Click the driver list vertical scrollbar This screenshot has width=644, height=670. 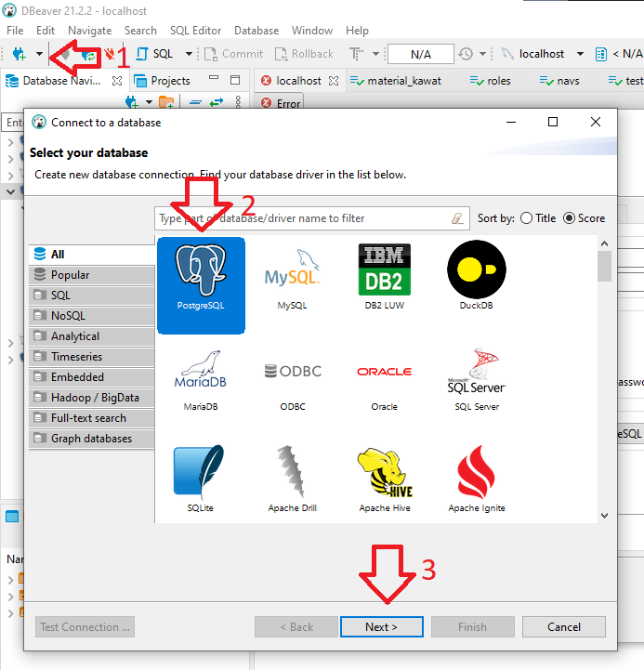pyautogui.click(x=604, y=372)
